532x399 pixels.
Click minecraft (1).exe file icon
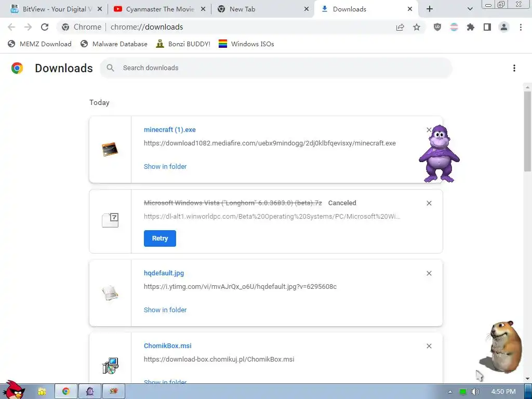point(110,149)
